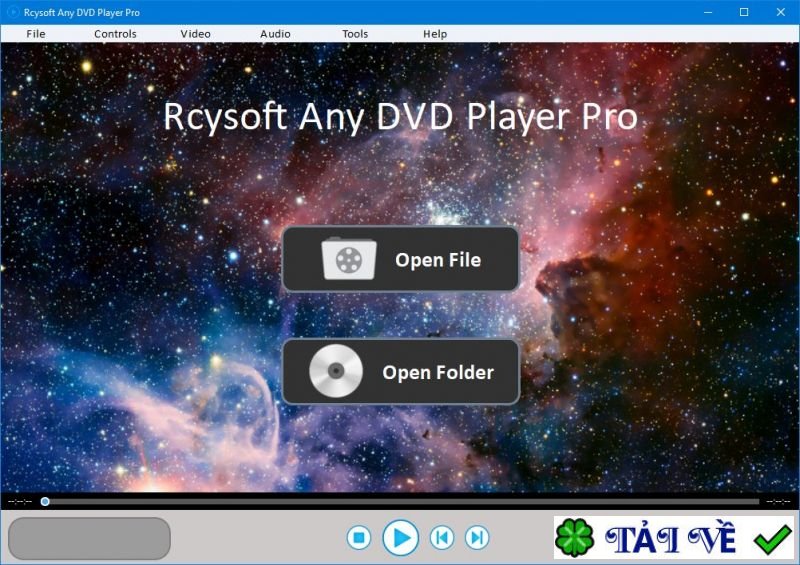This screenshot has width=800, height=565.
Task: Click the gray panel at bottom left
Action: (89, 538)
